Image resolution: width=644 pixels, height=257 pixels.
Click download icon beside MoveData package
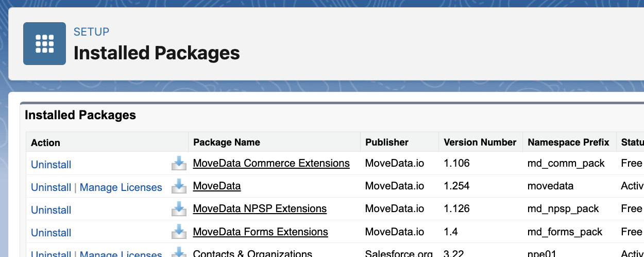click(x=179, y=186)
